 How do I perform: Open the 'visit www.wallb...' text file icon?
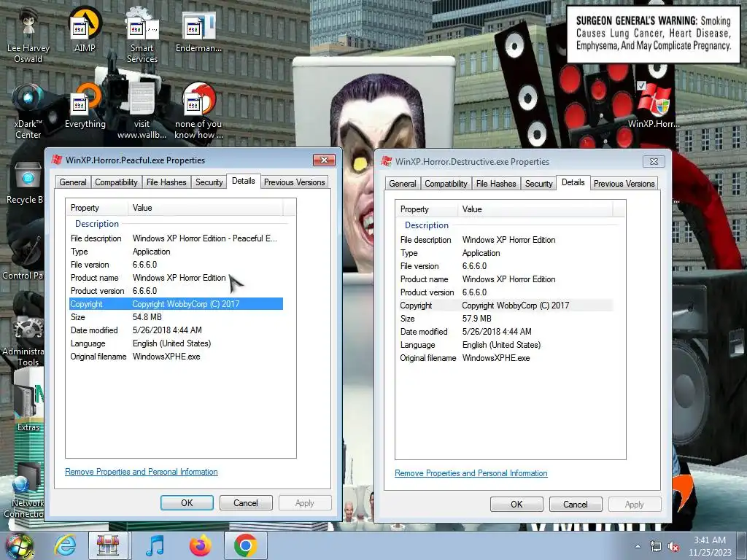142,112
